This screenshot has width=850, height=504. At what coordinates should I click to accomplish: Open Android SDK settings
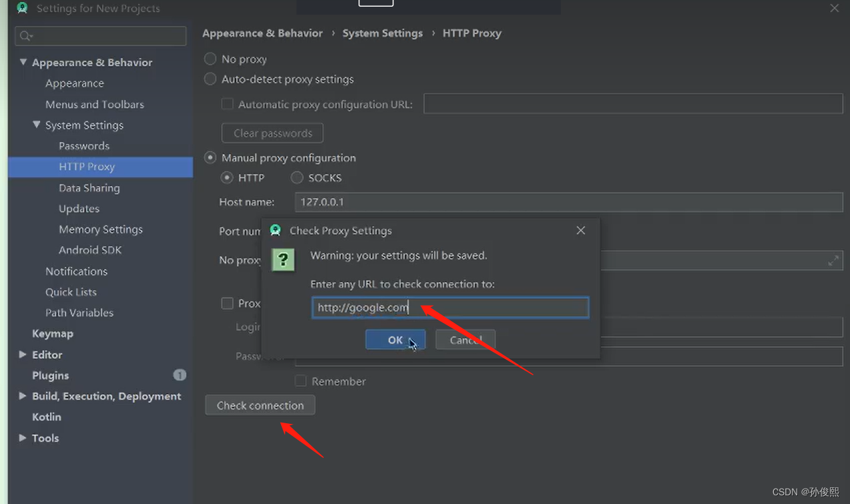pos(90,250)
